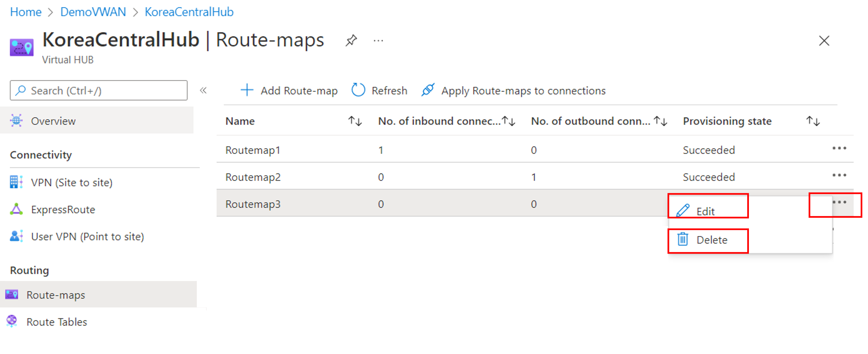This screenshot has height=354, width=868.
Task: Open Overview in the sidebar
Action: click(x=97, y=121)
